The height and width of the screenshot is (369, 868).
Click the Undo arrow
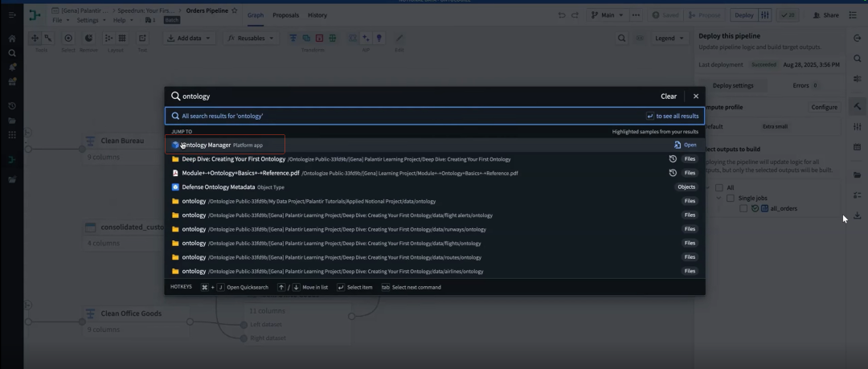(562, 15)
